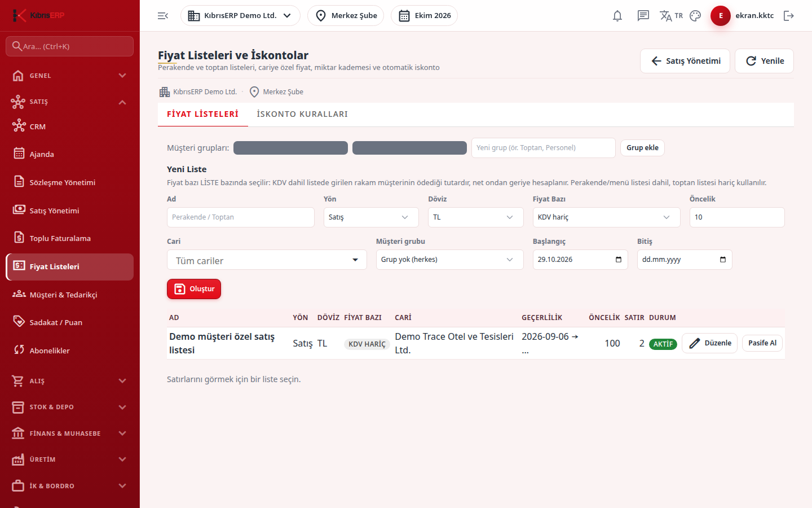
Task: Click the Yenile button
Action: pos(764,61)
